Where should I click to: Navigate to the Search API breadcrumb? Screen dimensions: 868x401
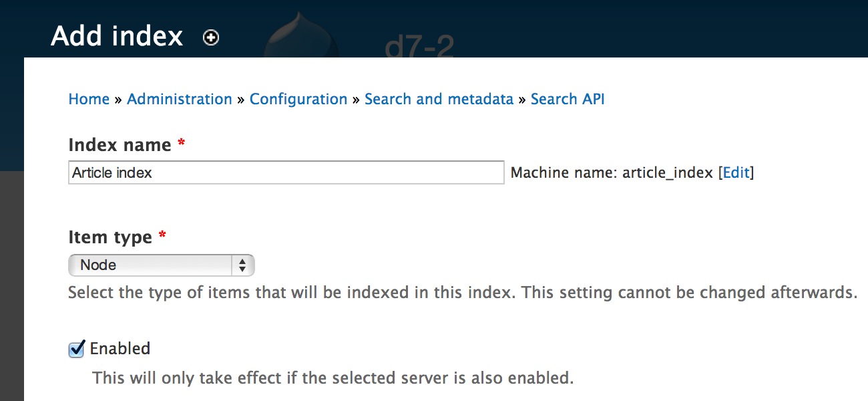(567, 99)
